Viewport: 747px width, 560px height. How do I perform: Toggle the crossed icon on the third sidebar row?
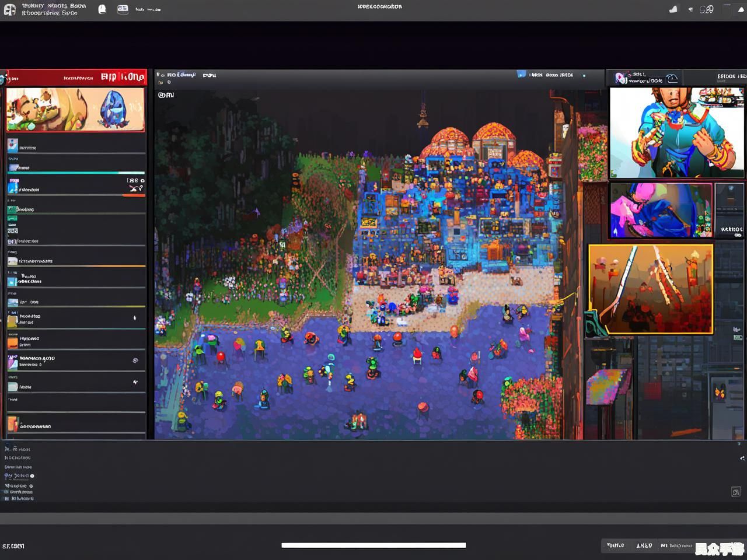click(135, 188)
